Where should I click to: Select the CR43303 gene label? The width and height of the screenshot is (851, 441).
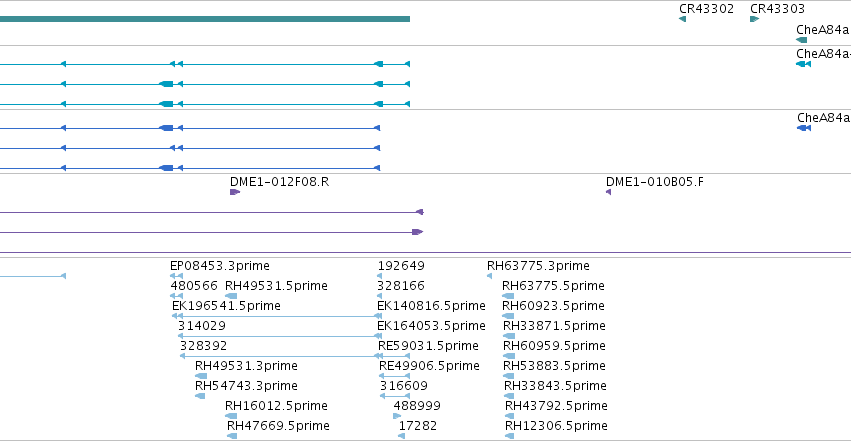(x=777, y=9)
